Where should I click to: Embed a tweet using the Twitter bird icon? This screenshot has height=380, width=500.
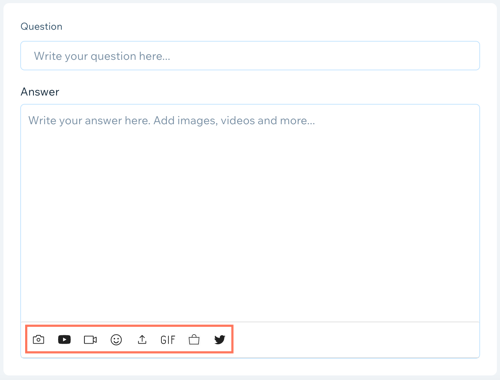pos(220,340)
